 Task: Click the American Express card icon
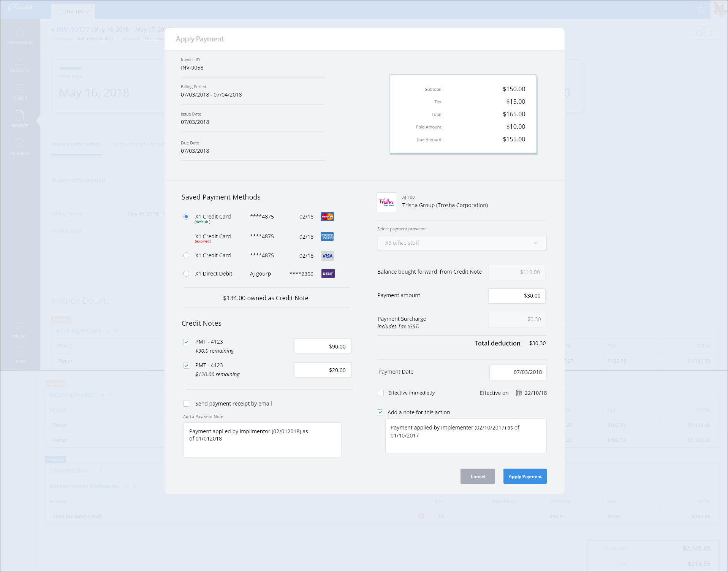tap(327, 236)
